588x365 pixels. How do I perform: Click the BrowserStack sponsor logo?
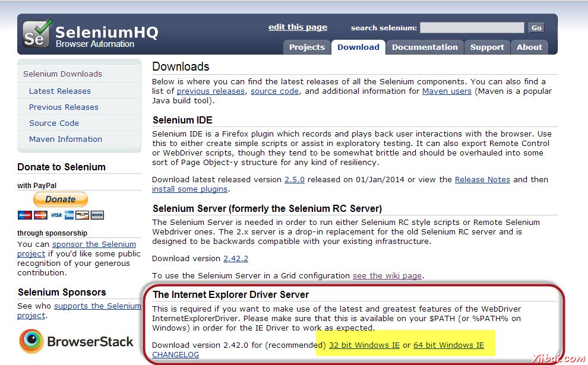[x=76, y=341]
